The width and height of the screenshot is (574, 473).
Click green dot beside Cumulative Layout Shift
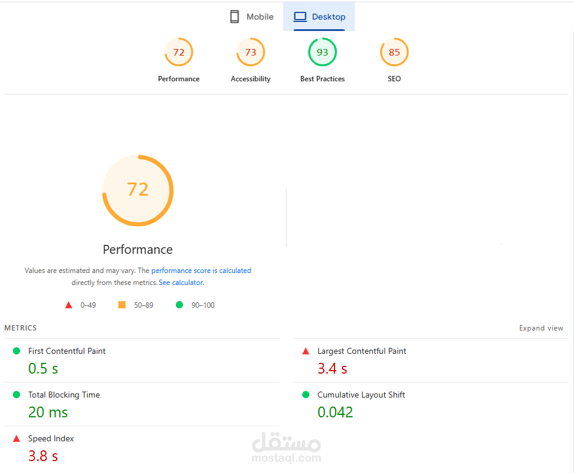point(306,394)
